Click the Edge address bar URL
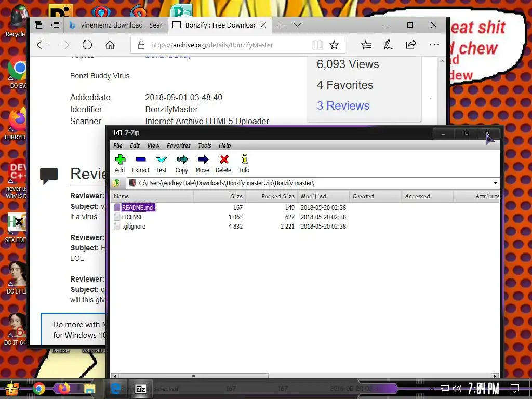Viewport: 532px width, 399px height. (212, 45)
